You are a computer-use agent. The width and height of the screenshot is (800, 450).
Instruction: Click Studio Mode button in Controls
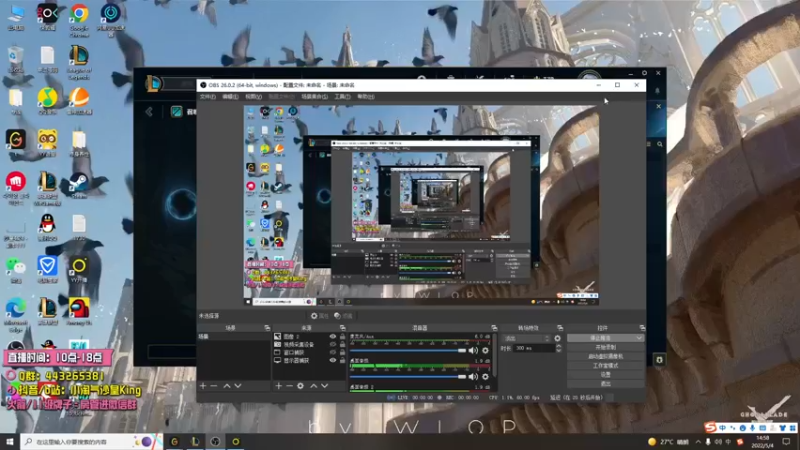coord(606,366)
